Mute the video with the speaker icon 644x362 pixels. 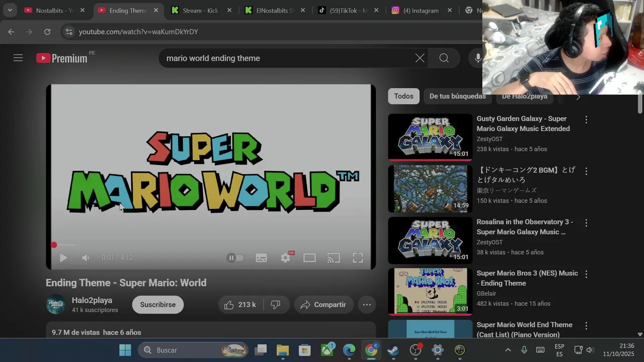pyautogui.click(x=86, y=258)
